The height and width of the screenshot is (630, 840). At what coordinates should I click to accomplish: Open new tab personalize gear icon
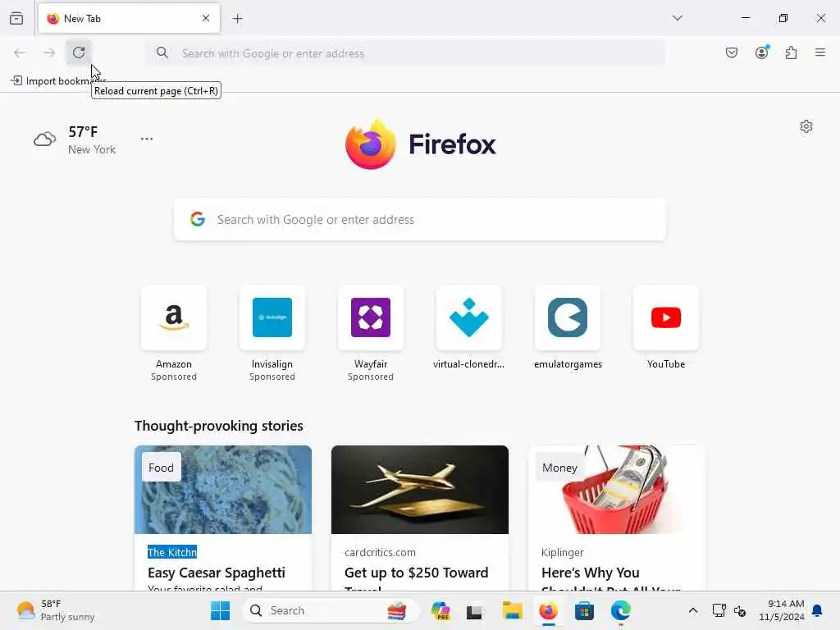point(806,126)
